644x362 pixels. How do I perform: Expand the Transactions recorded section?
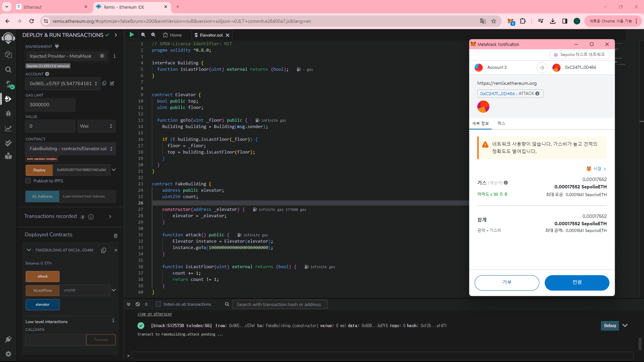(x=110, y=217)
